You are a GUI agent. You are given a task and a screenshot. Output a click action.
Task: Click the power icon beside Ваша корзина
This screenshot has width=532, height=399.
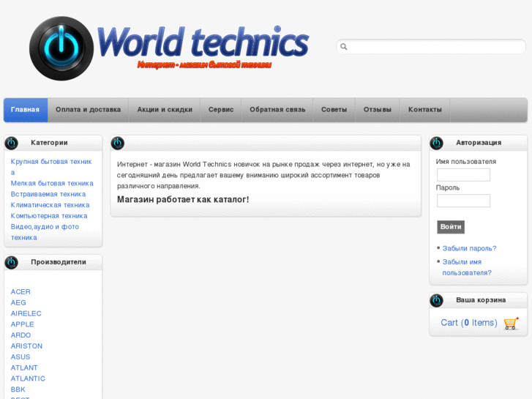pos(436,300)
